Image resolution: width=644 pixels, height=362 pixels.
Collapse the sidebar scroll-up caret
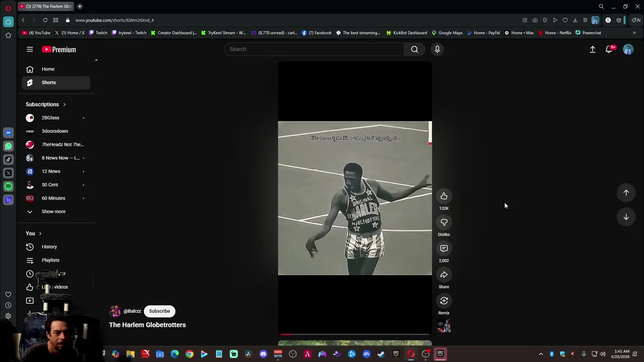[x=96, y=60]
